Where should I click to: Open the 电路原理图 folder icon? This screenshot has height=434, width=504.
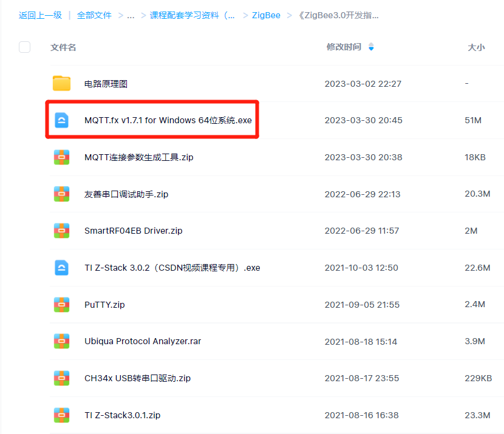[x=61, y=83]
